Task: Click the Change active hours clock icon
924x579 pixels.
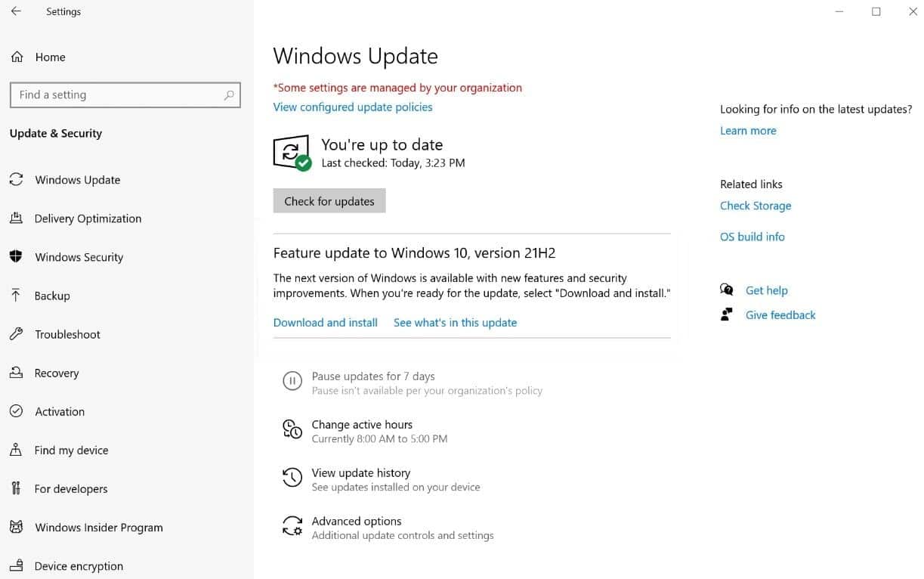Action: click(x=292, y=429)
